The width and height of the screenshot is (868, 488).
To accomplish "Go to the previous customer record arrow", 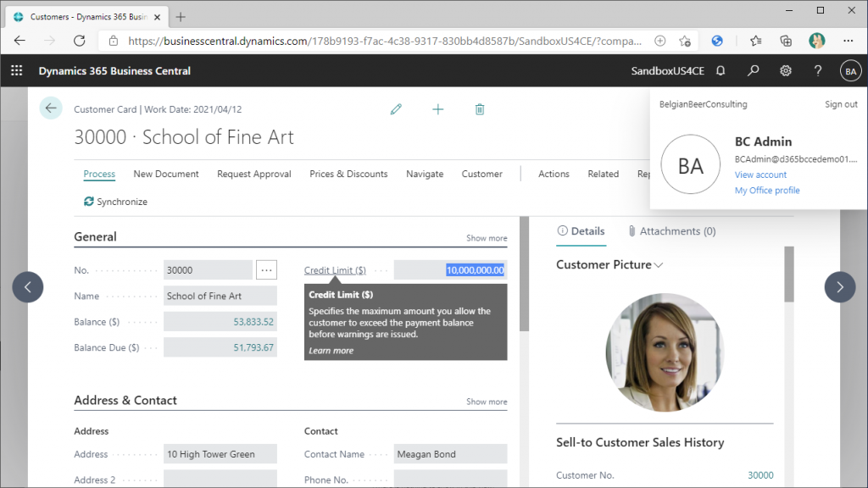I will tap(28, 286).
